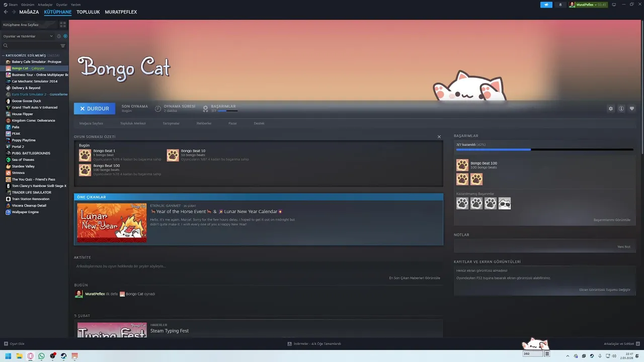Toggle the ready-to-play filter icon
This screenshot has width=644, height=362.
65,36
